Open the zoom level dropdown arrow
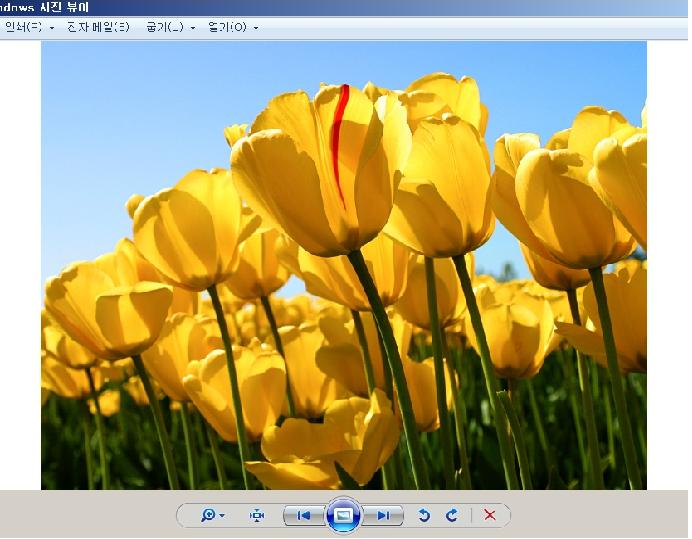The width and height of the screenshot is (692, 539). coord(222,515)
